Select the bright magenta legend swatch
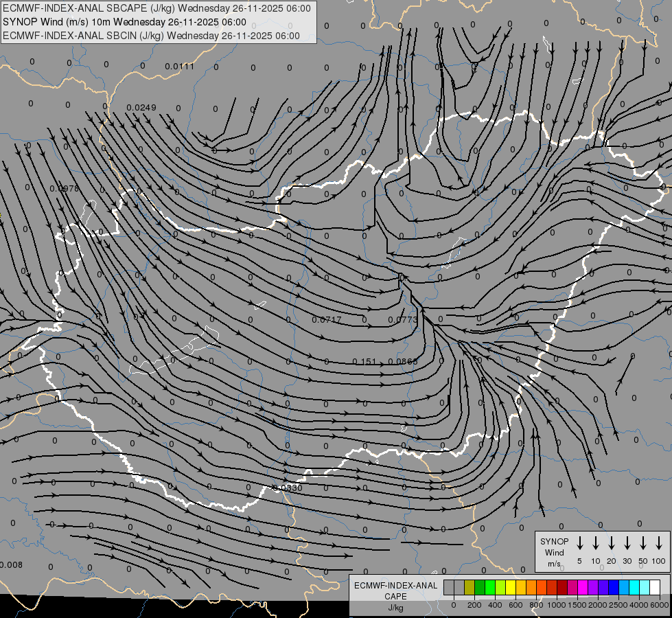This screenshot has height=618, width=672. click(x=583, y=587)
